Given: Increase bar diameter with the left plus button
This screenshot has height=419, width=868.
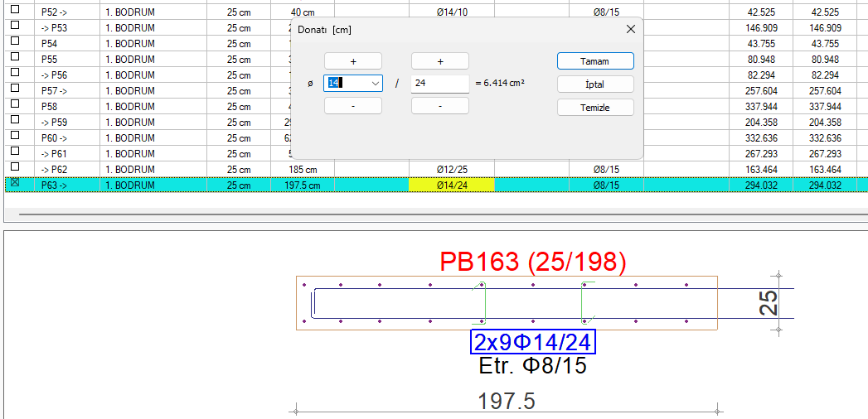Looking at the screenshot, I should [352, 61].
